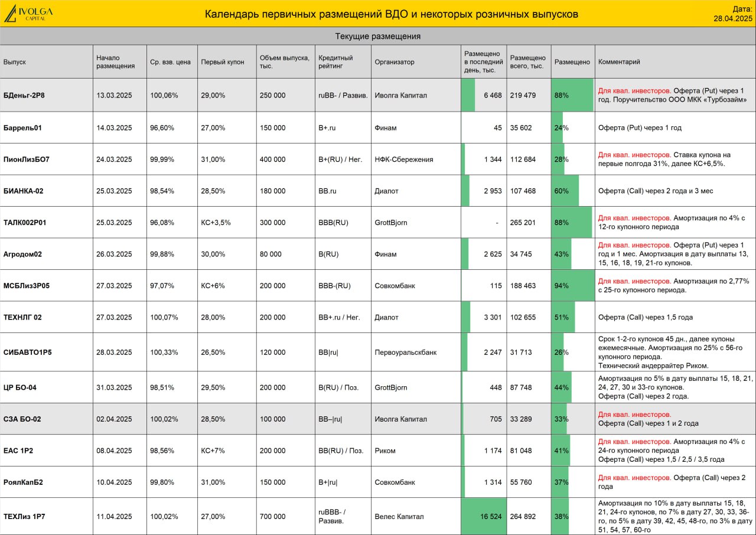Viewport: 756px width, 535px height.
Task: Click rating 'B+.ru' for Баррель01
Action: 327,128
